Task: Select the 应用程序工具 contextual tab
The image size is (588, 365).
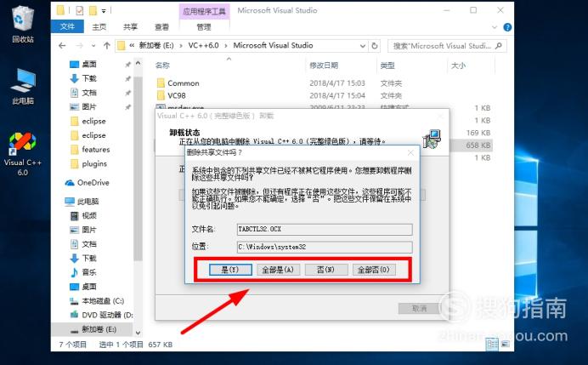Action: [205, 11]
